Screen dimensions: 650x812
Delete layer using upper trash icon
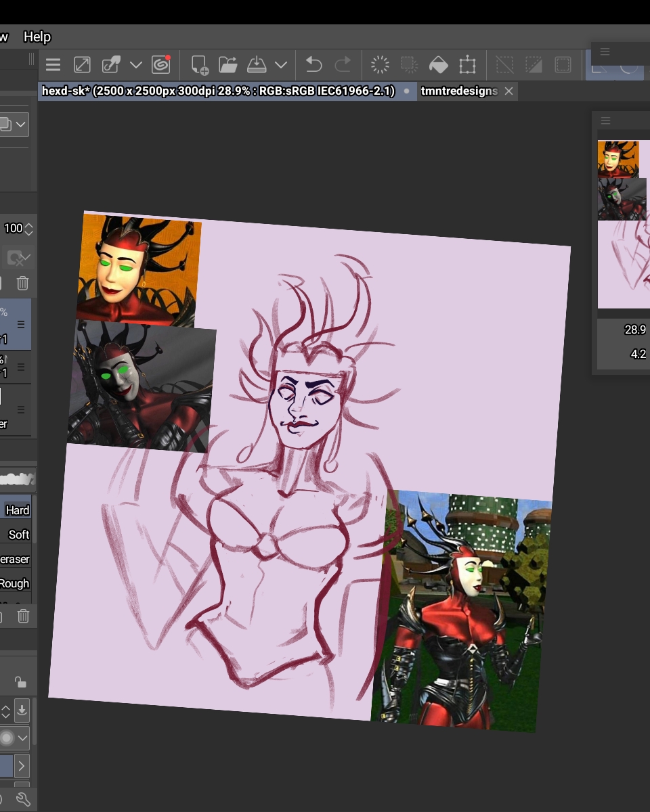coord(22,284)
